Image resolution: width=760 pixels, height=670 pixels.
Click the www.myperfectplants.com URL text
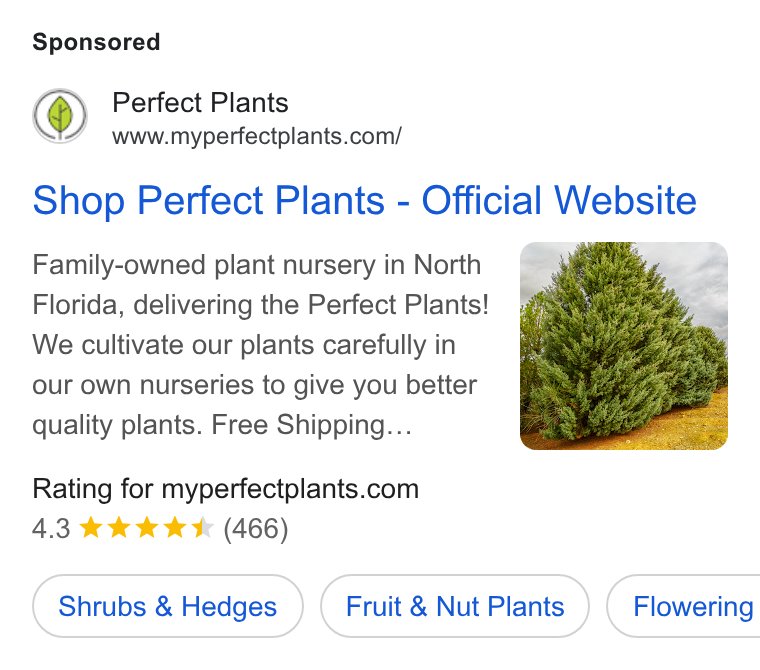(x=256, y=136)
